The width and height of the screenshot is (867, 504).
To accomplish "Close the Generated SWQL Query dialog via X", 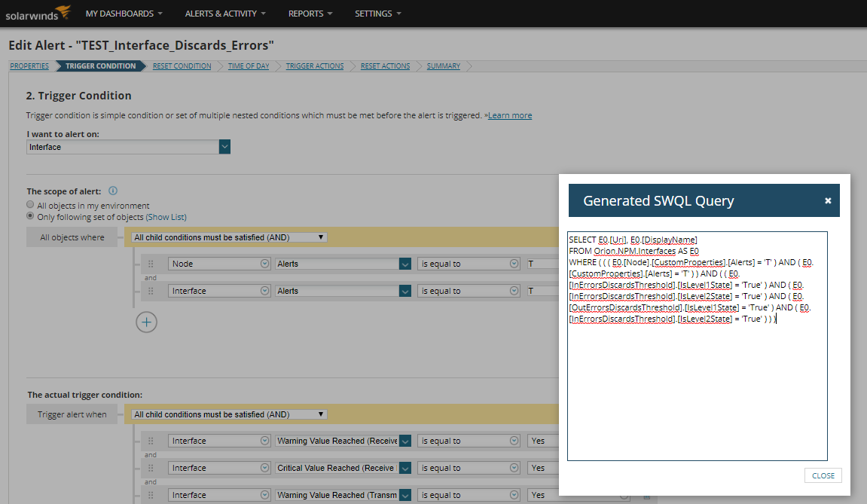I will pos(828,201).
